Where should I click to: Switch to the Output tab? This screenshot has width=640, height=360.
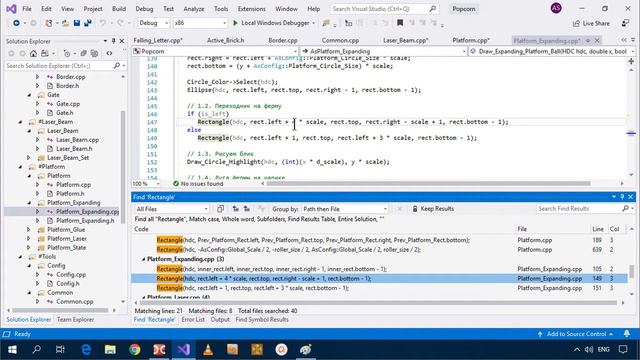point(220,320)
